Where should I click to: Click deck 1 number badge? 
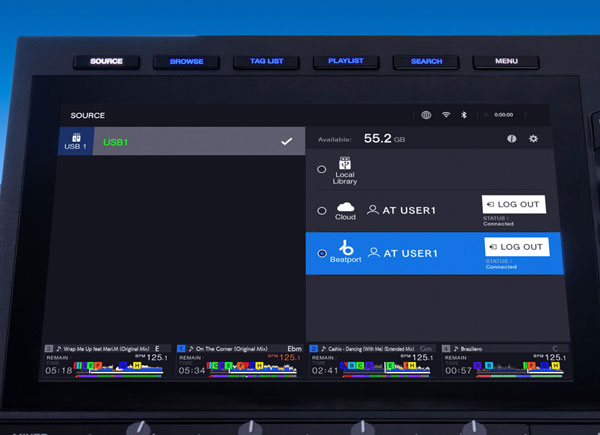tap(181, 349)
